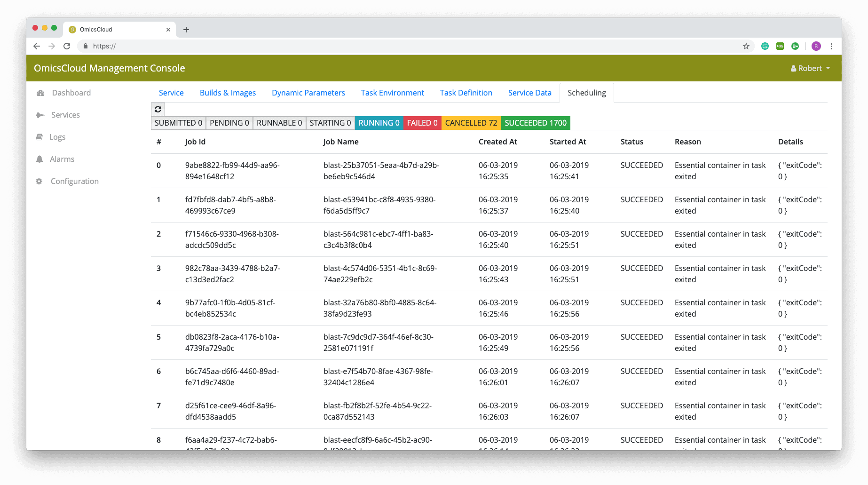The height and width of the screenshot is (485, 868).
Task: Open the Alarms link in sidebar
Action: 62,159
